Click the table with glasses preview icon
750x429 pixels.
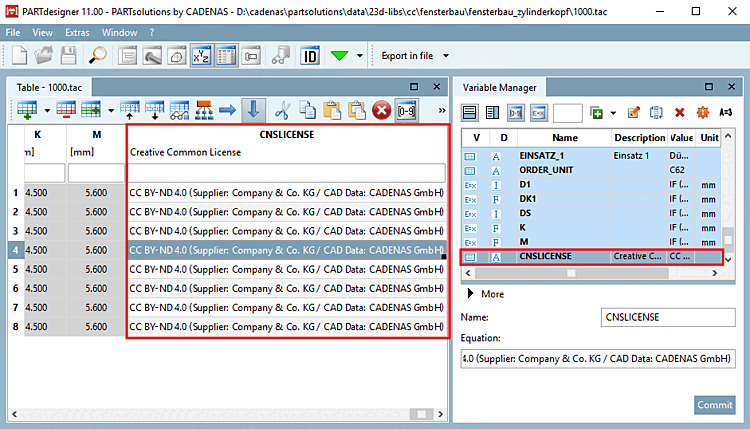(179, 110)
